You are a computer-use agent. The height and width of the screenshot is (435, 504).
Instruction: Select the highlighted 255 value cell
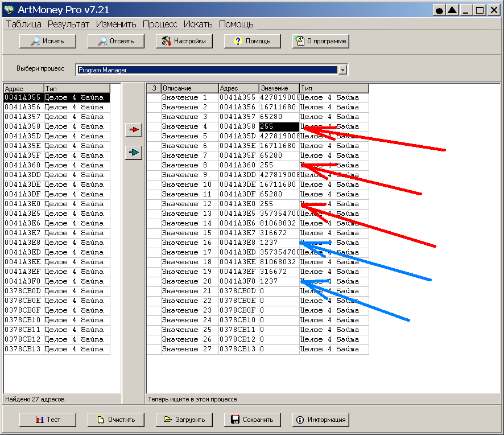click(x=279, y=126)
